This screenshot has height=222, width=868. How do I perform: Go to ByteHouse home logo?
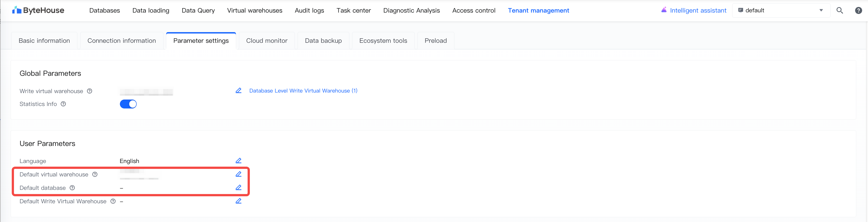(38, 10)
